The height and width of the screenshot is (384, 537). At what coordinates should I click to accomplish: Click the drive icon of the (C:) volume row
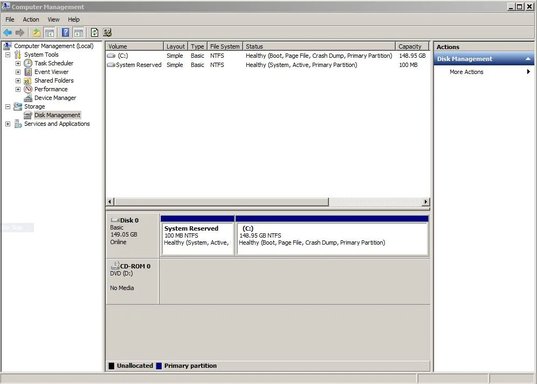[111, 55]
